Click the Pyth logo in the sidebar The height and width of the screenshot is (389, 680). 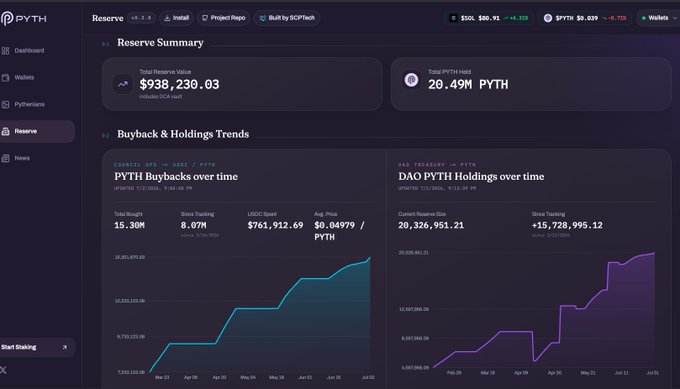tap(23, 18)
